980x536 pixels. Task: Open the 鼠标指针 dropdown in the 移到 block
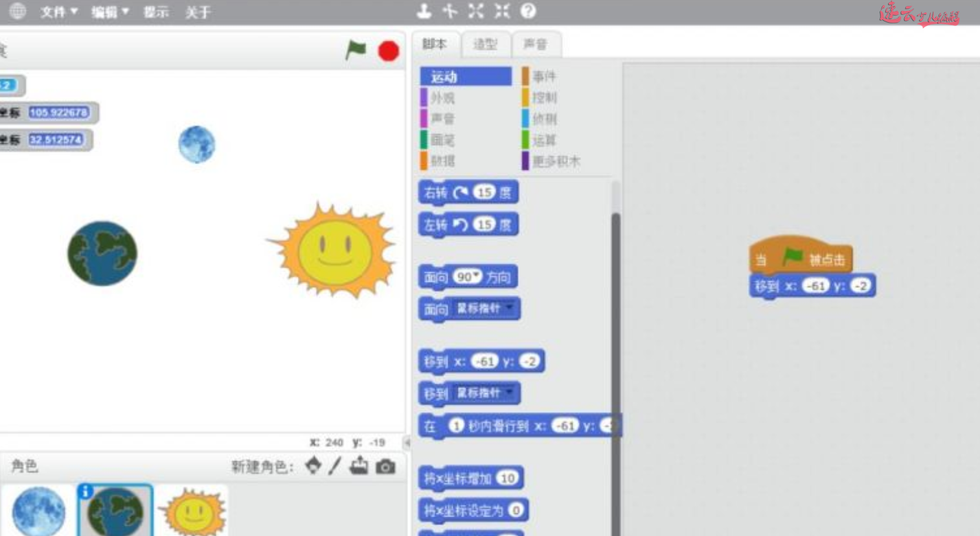point(511,393)
